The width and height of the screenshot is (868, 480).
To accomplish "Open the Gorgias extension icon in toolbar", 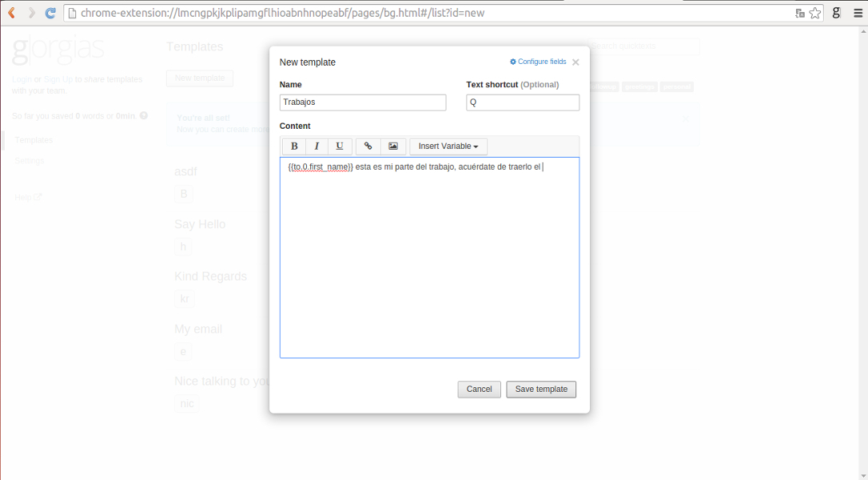I will 836,13.
